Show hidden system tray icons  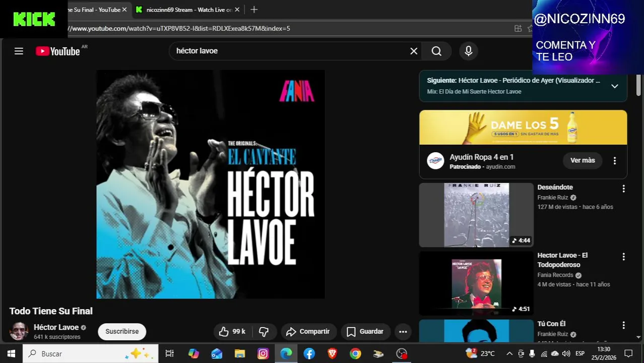click(x=509, y=353)
